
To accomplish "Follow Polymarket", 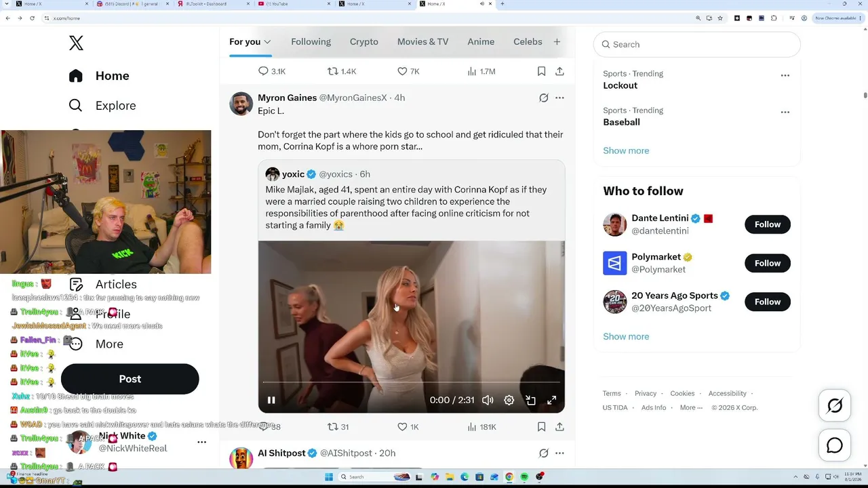I will [x=768, y=263].
